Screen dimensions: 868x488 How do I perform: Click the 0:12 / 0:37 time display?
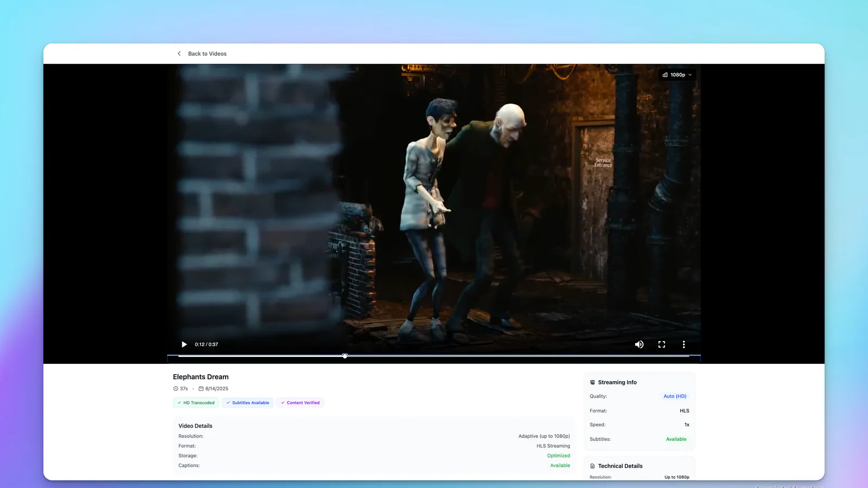pyautogui.click(x=207, y=344)
